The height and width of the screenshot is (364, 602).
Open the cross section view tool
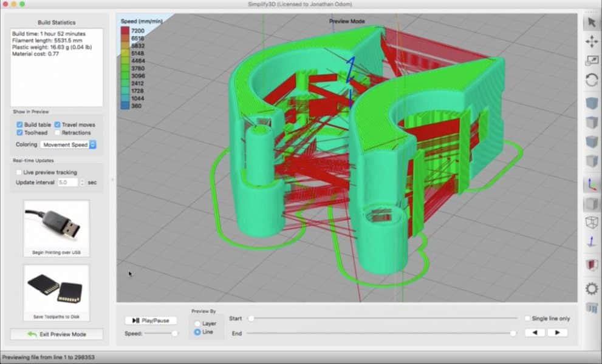pyautogui.click(x=592, y=265)
